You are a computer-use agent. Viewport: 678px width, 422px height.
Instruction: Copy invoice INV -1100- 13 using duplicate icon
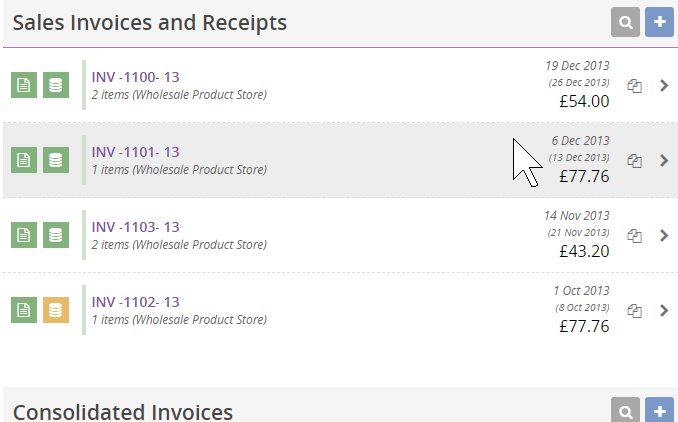tap(634, 86)
